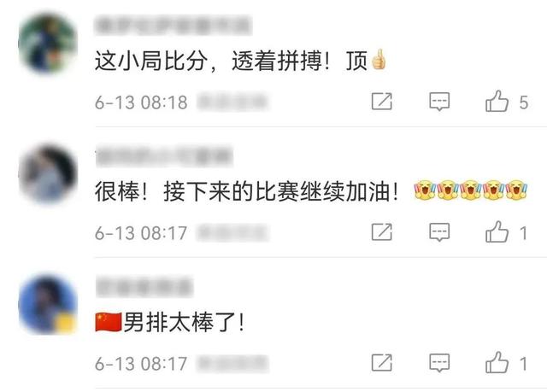Repost the 08:18 comment with the share icon
Screen dimensions: 547x392
click(x=382, y=102)
